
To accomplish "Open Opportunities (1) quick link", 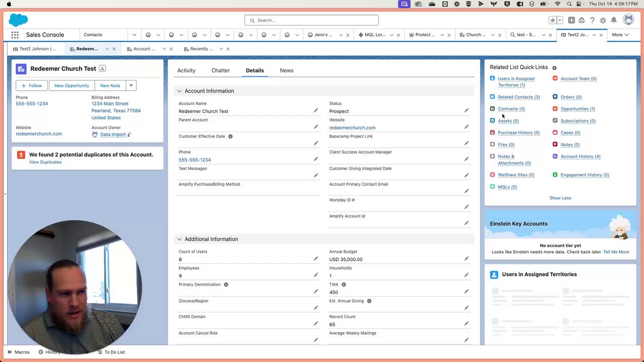I will click(x=578, y=109).
